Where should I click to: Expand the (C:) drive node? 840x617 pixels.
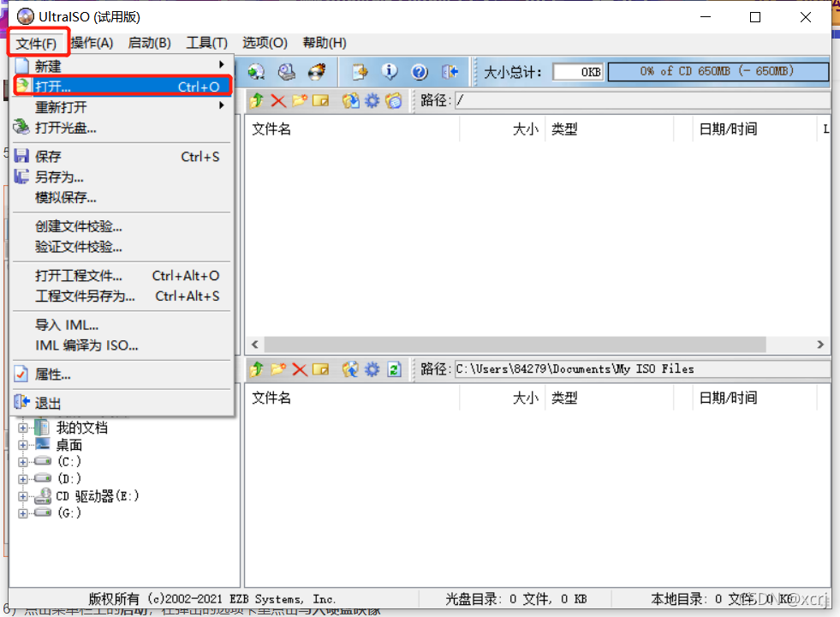click(x=22, y=462)
